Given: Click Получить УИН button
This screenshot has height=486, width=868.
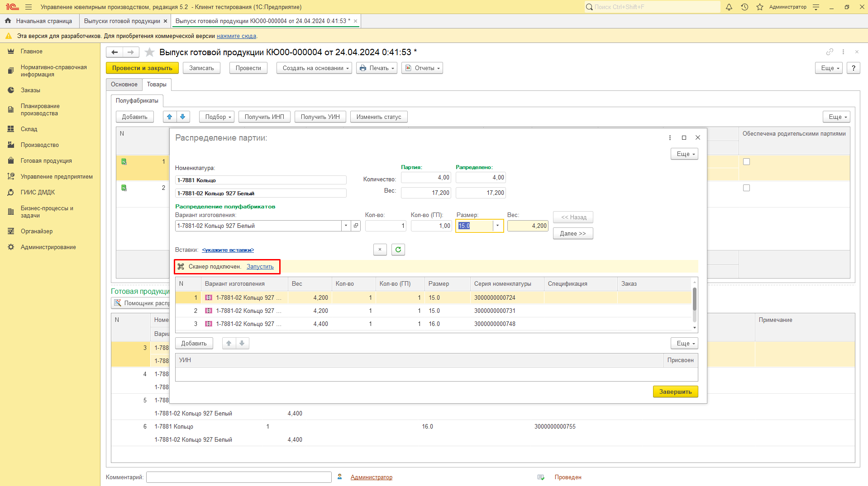Looking at the screenshot, I should (320, 117).
